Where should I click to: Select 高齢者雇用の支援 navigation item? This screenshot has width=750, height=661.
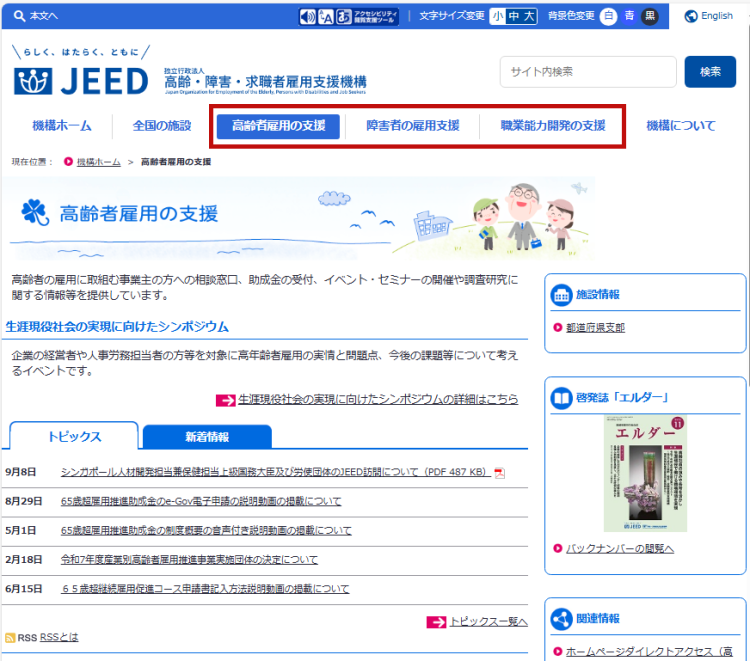(x=278, y=126)
